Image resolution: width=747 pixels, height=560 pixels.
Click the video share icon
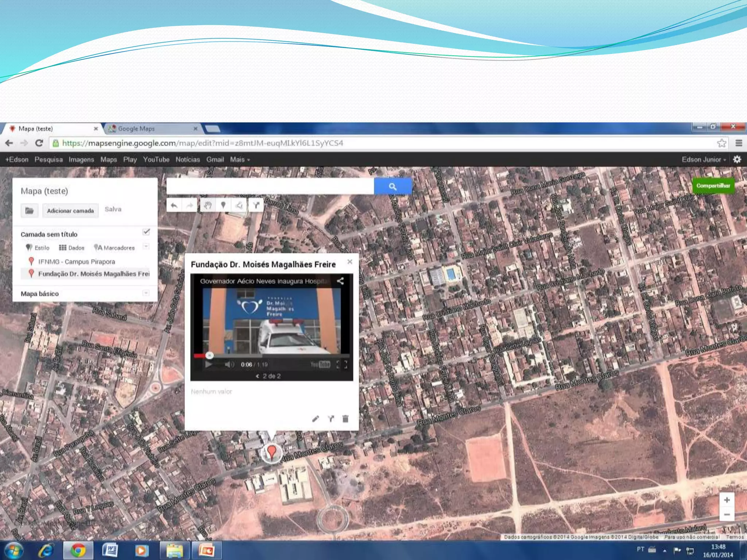click(x=340, y=281)
